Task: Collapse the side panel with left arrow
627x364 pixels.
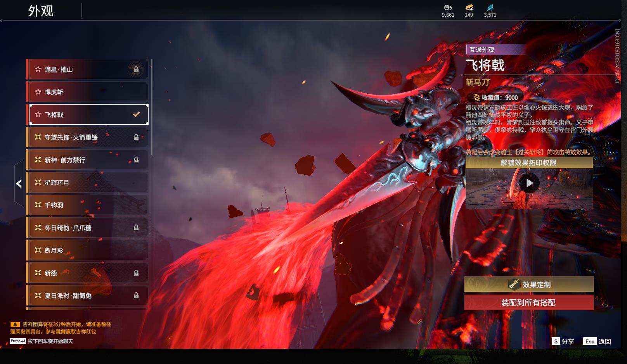Action: (x=19, y=184)
